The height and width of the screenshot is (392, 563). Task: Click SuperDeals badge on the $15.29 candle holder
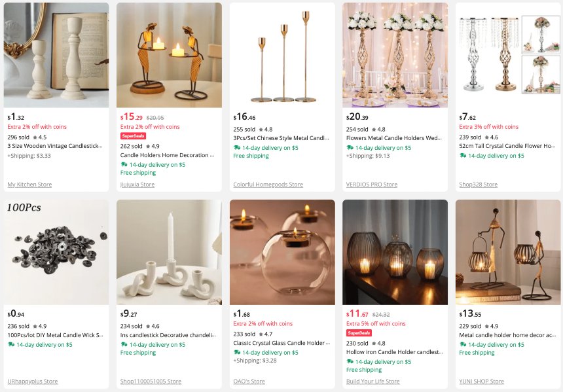point(133,136)
